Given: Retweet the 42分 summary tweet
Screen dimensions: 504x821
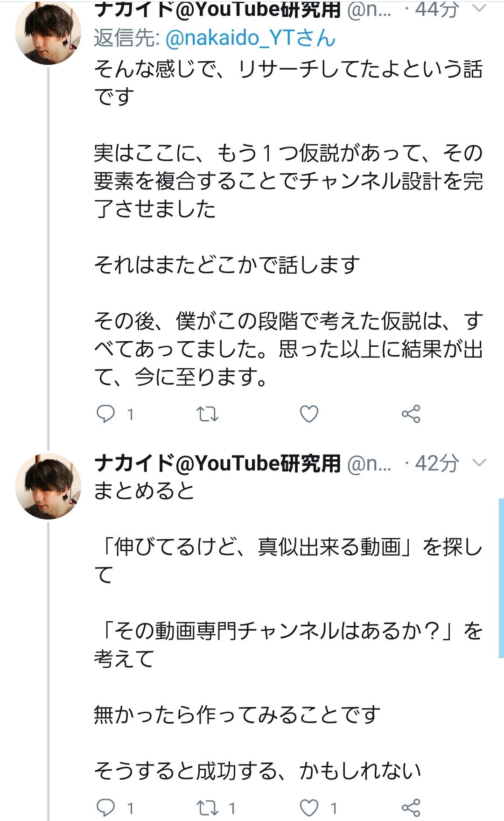Looking at the screenshot, I should (207, 808).
